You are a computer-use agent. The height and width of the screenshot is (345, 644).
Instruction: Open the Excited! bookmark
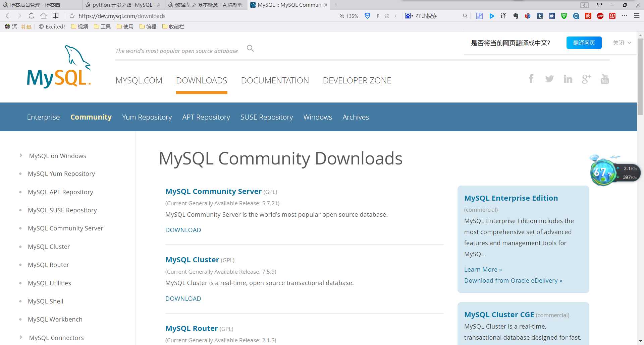pyautogui.click(x=52, y=26)
